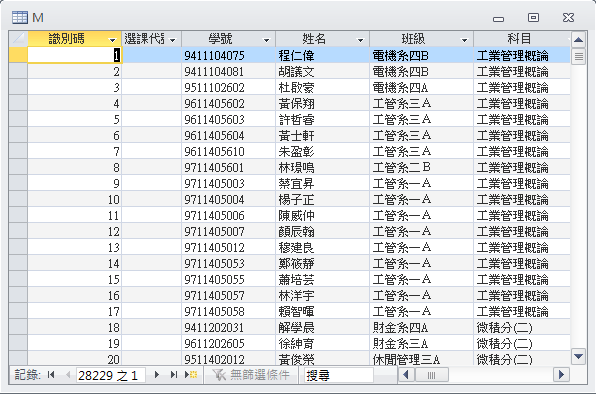The image size is (596, 394).
Task: Select the 班級 column header
Action: 421,39
